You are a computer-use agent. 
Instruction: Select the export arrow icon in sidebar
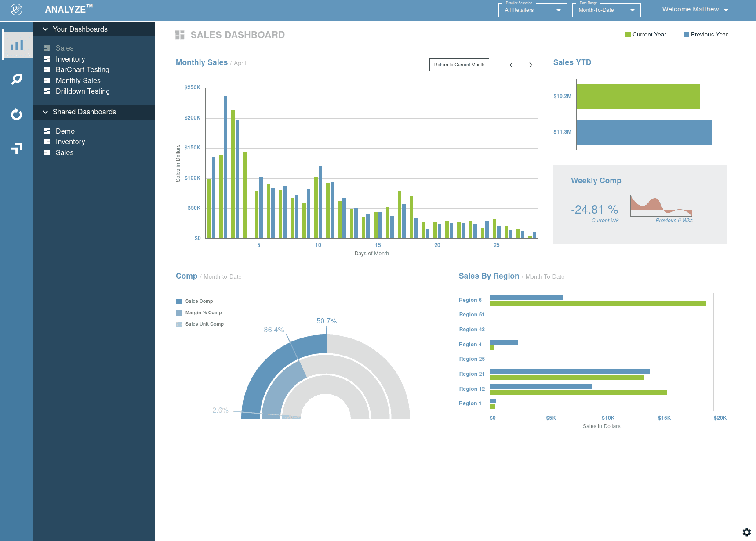click(17, 149)
